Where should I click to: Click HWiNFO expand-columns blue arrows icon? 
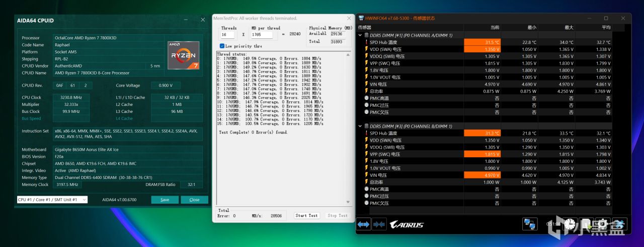click(363, 224)
